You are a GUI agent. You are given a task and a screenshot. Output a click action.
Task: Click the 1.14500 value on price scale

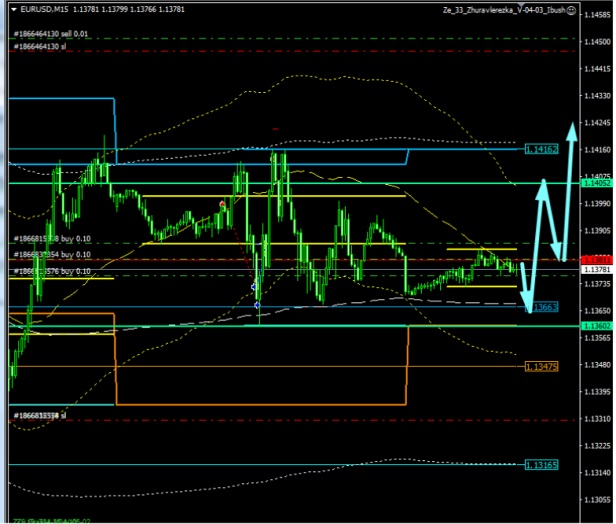click(596, 42)
